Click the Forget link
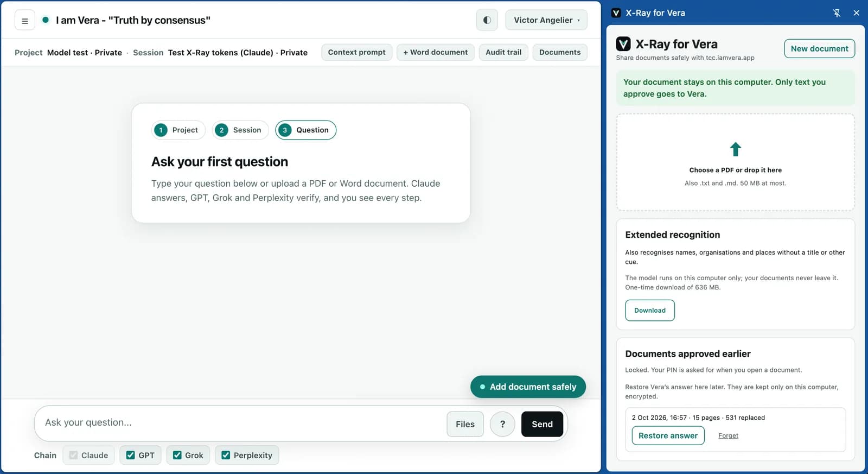The height and width of the screenshot is (474, 868). coord(728,435)
